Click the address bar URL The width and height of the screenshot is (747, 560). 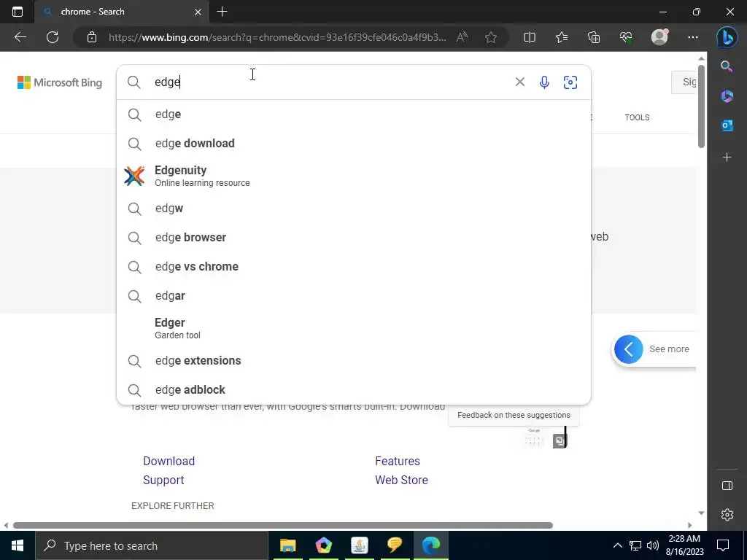pos(277,37)
